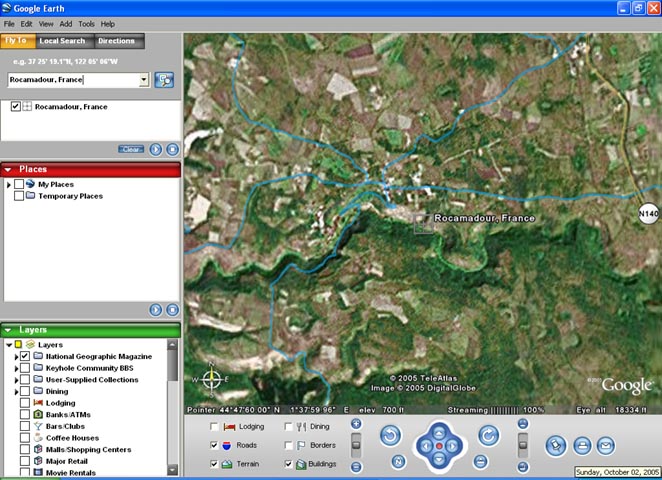This screenshot has height=480, width=662.
Task: Expand the Dining layer folder
Action: coord(16,392)
